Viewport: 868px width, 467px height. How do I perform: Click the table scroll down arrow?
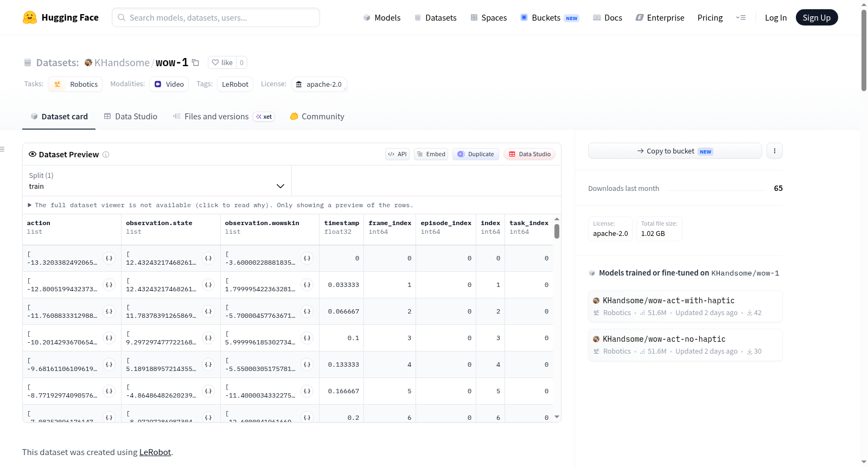click(557, 417)
